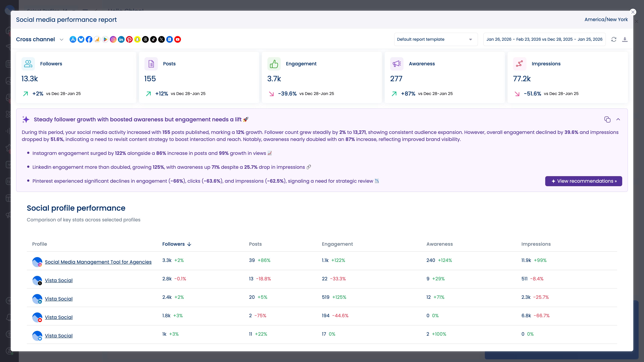Select the Threads channel icon
The height and width of the screenshot is (362, 644).
point(146,39)
